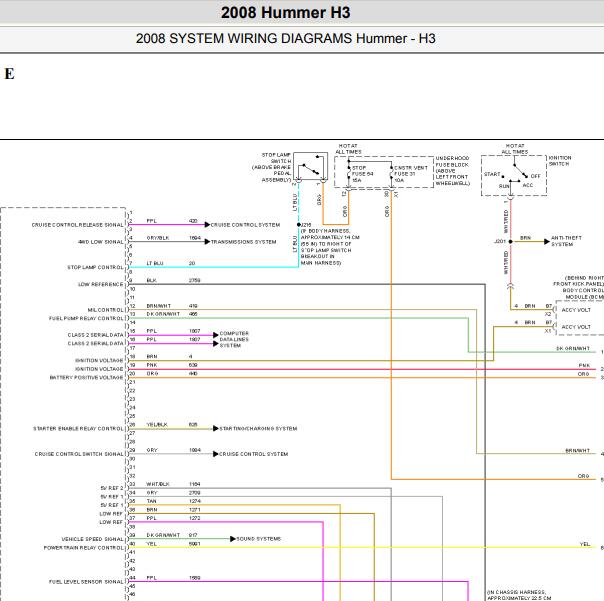Click the "VEHICLE SPEED SIGNAL" pin label
This screenshot has height=601, width=604.
tap(93, 539)
